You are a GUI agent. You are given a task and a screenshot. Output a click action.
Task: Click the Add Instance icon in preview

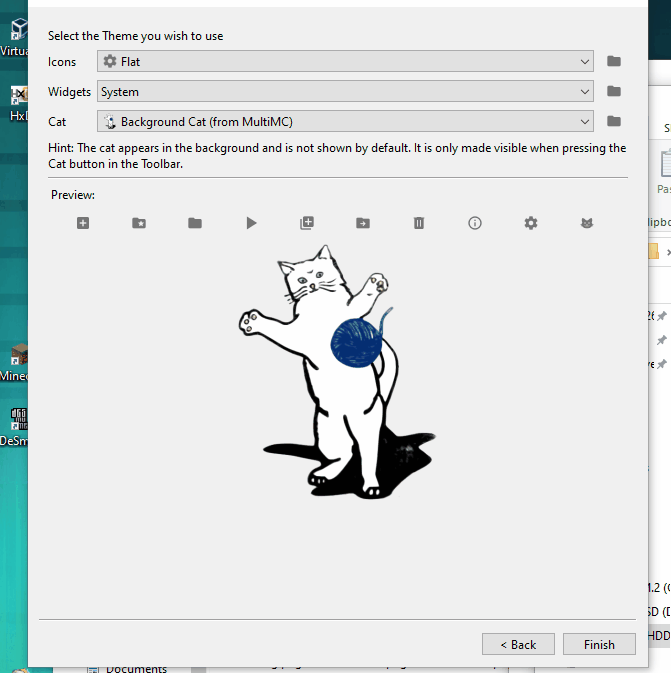tap(83, 223)
